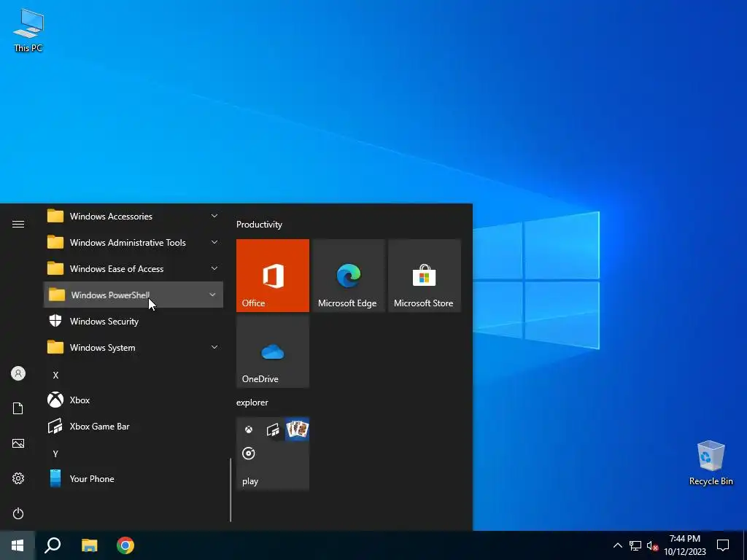Click the Solitaire cards icon in play folder

tap(297, 429)
